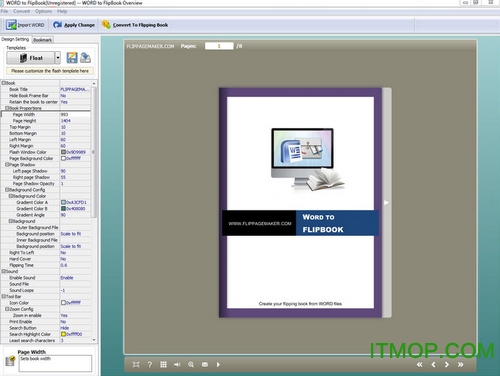The image size is (500, 376).
Task: Click the fullscreen icon in flipbook toolbar
Action: 136,364
